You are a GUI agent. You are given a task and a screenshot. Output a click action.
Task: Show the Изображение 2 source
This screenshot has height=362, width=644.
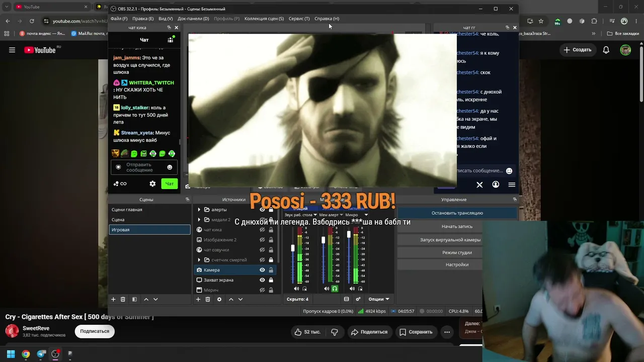pyautogui.click(x=262, y=240)
